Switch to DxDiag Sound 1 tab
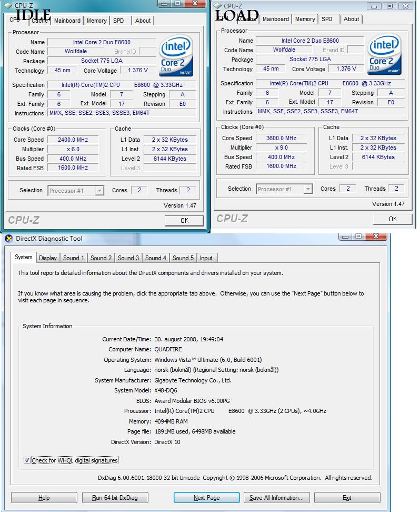 (x=74, y=258)
